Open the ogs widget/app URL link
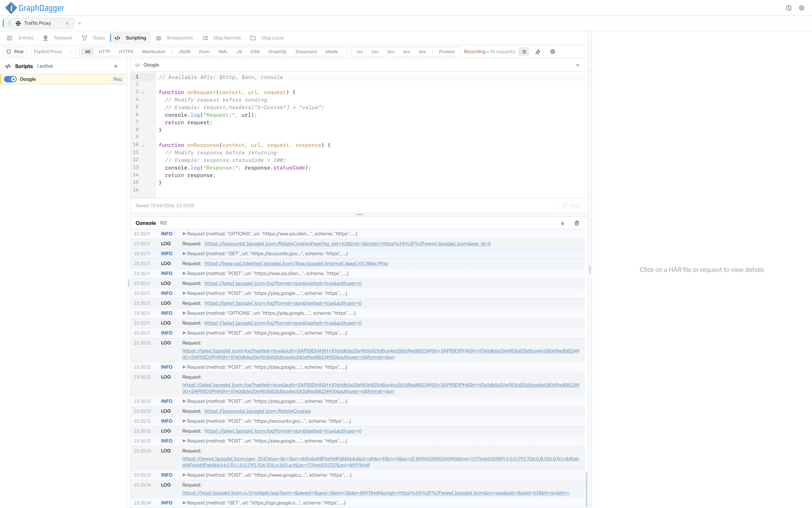The image size is (812, 508). click(x=376, y=493)
